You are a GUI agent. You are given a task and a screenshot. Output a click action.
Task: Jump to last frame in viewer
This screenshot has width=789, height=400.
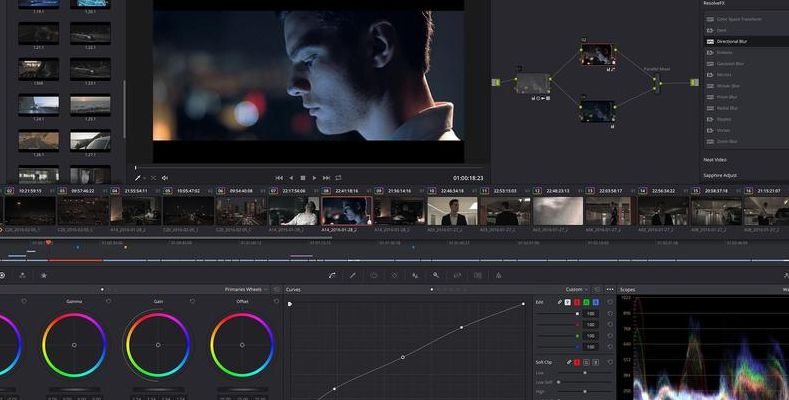click(x=326, y=178)
